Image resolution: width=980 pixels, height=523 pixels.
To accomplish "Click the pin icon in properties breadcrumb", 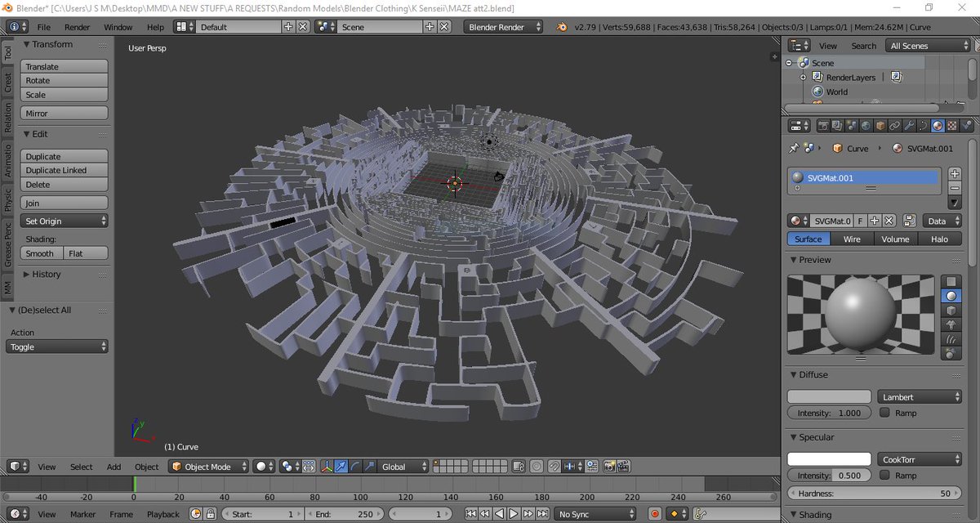I will tap(793, 149).
